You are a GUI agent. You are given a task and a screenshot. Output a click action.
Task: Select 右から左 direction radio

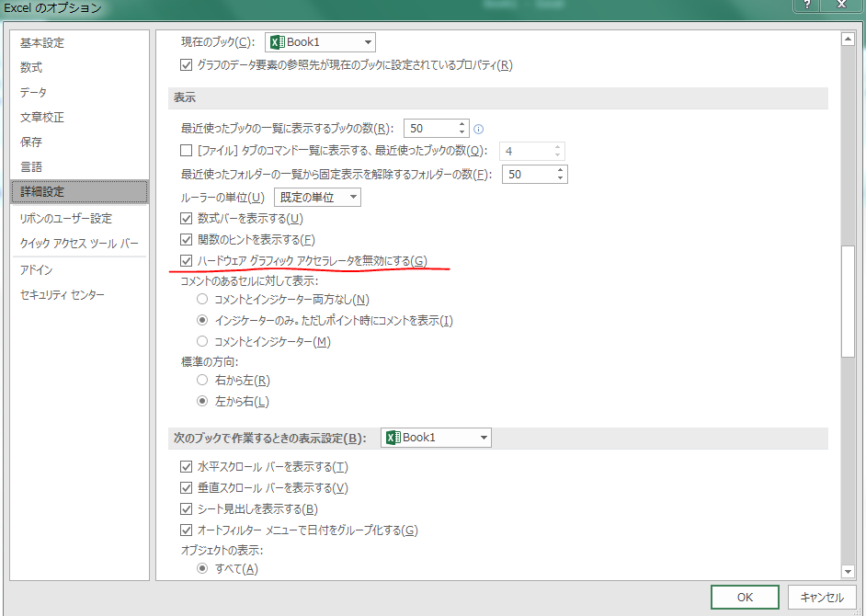coord(202,380)
